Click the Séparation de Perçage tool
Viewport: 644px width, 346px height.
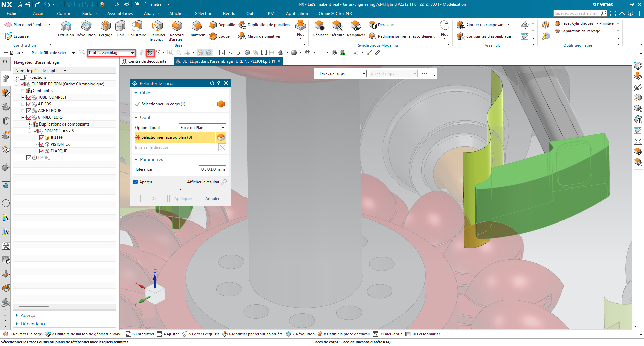[x=577, y=31]
